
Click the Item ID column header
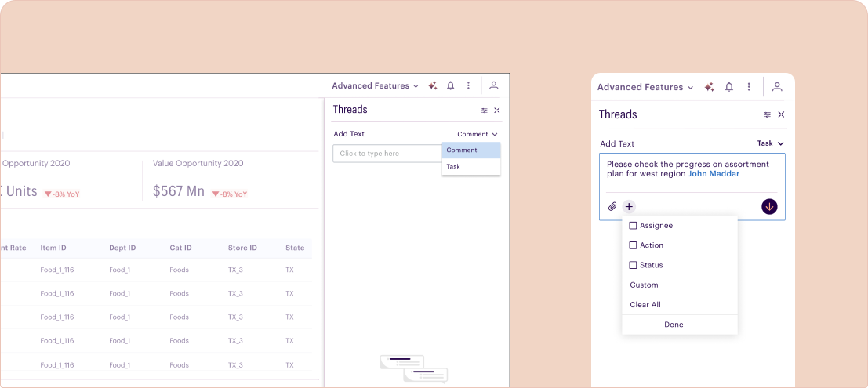53,248
